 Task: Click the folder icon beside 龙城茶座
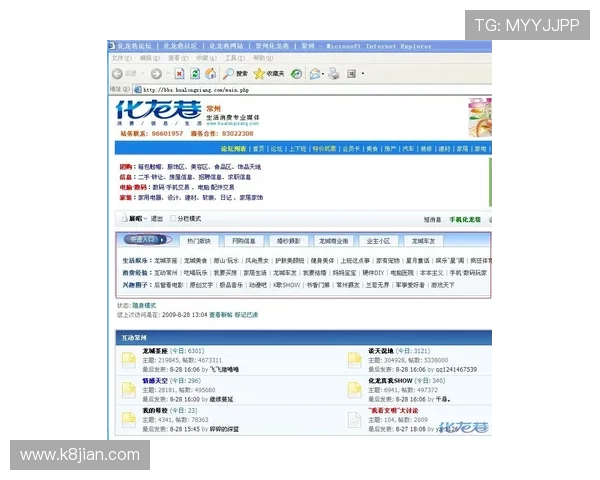(x=129, y=361)
